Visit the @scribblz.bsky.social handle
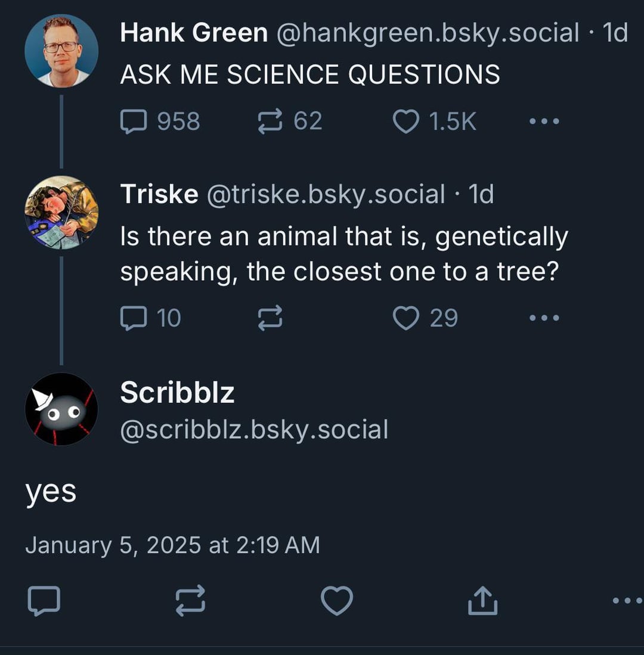This screenshot has height=655, width=644. (254, 429)
